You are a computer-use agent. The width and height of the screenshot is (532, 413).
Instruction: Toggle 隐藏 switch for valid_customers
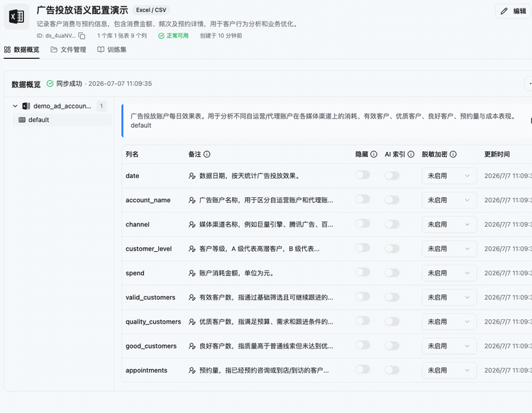pyautogui.click(x=362, y=297)
